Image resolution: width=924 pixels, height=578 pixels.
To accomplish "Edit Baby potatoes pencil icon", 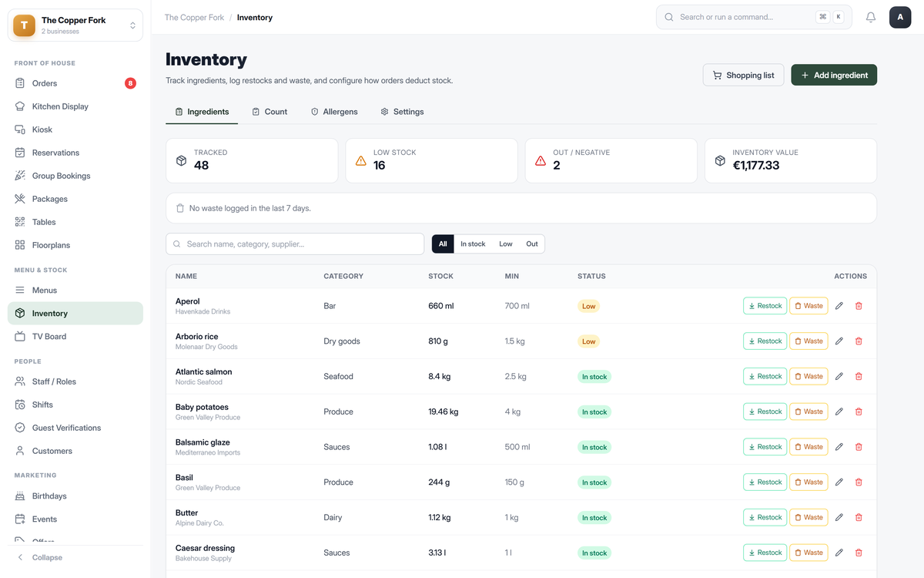I will point(839,412).
